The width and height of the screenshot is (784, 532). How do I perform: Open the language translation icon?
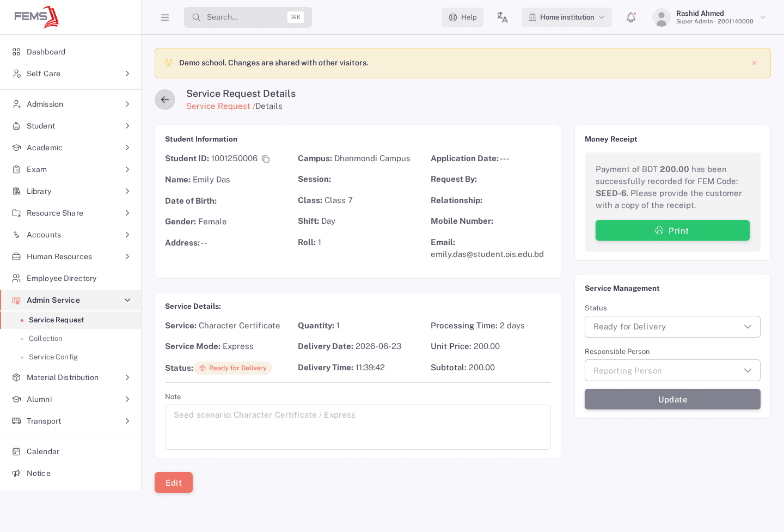[502, 17]
